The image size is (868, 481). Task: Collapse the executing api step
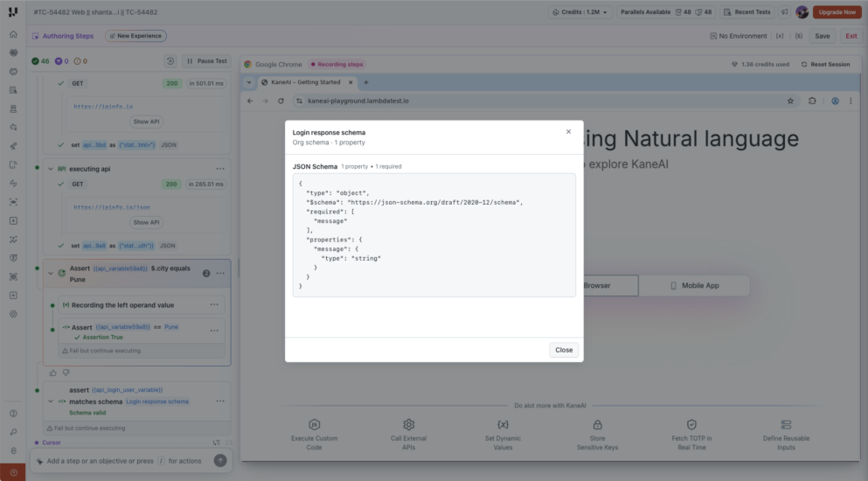pos(51,169)
